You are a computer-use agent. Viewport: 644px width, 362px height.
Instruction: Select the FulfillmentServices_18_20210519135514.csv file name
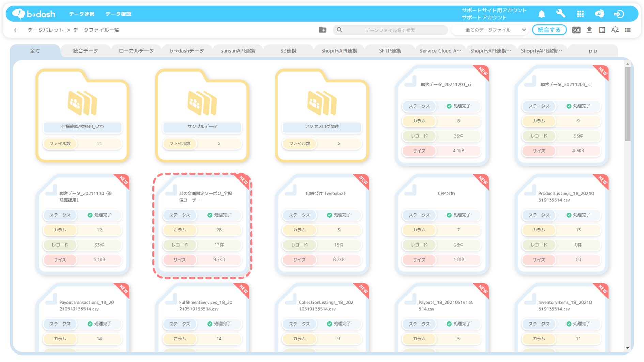[205, 305]
